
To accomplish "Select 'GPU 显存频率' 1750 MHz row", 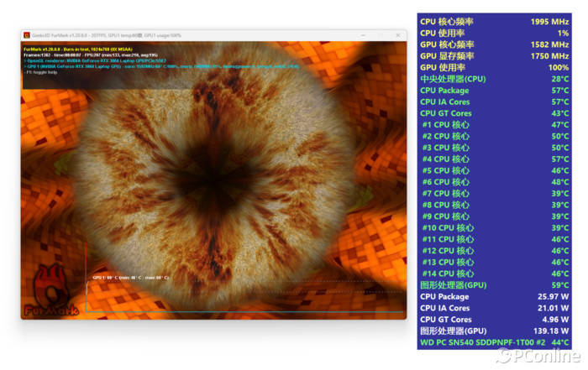I will tap(494, 56).
